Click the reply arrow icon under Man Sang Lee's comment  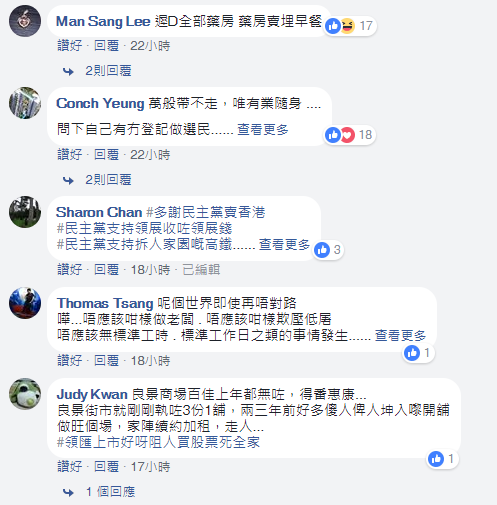68,71
